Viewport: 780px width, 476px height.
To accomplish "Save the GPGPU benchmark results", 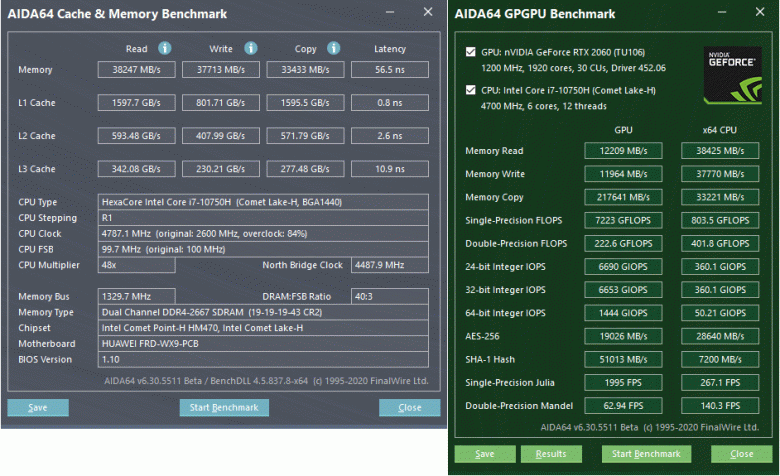I will tap(484, 454).
